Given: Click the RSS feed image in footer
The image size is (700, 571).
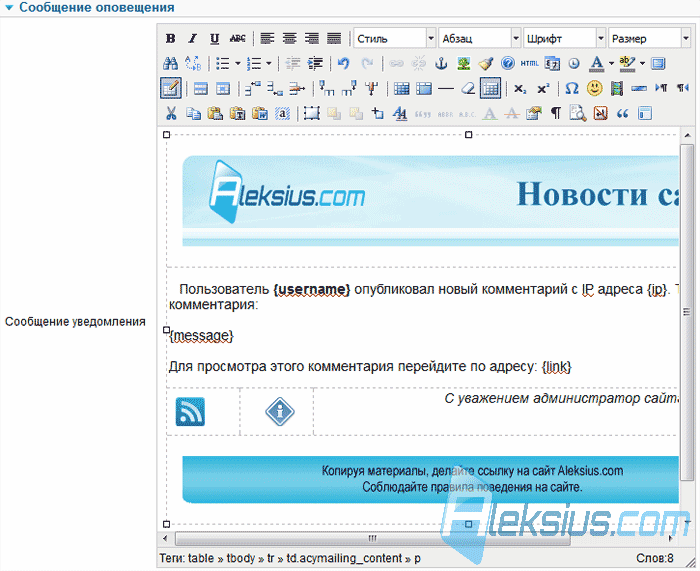Looking at the screenshot, I should (x=190, y=412).
